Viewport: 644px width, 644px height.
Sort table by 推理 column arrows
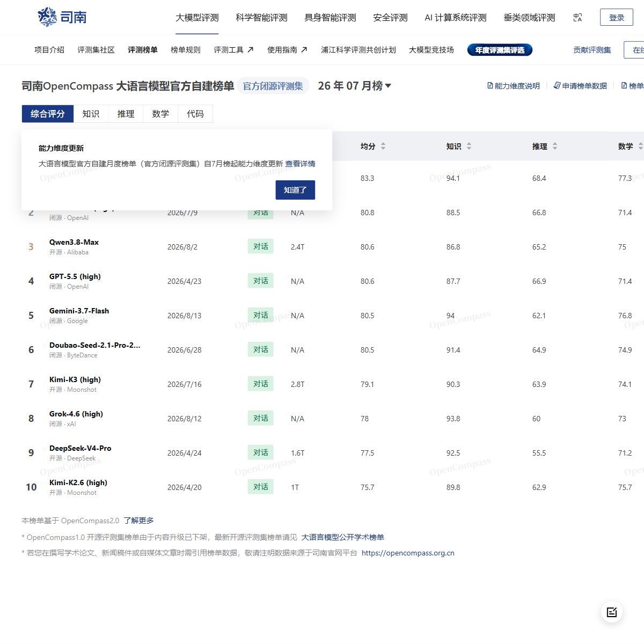coord(554,147)
